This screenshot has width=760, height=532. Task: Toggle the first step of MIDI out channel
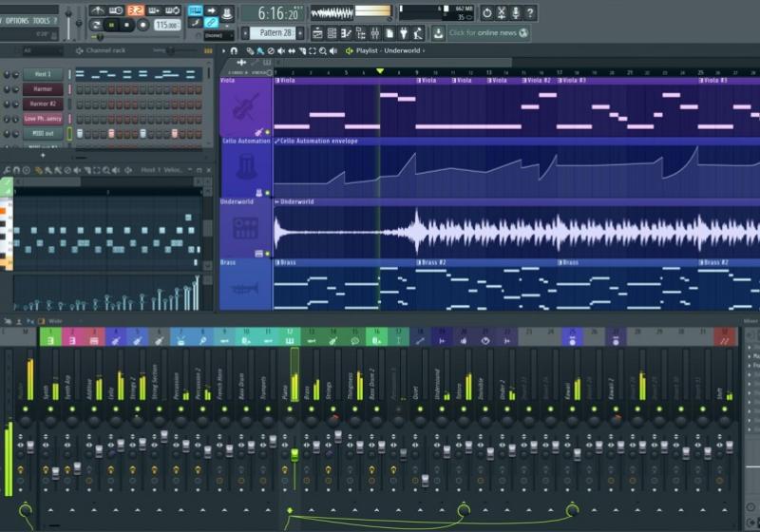[81, 134]
